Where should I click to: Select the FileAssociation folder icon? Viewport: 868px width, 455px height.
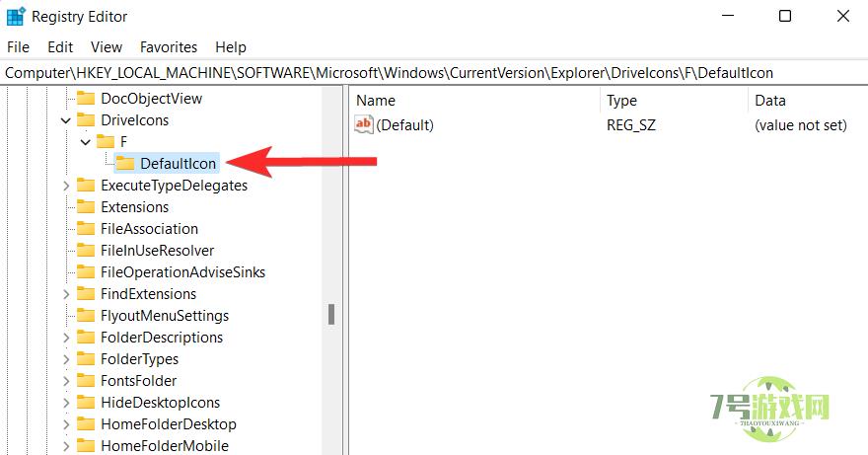86,228
